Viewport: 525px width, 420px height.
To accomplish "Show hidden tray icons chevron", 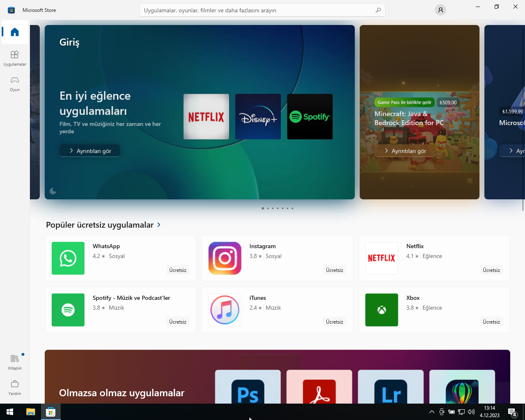I will pos(431,412).
